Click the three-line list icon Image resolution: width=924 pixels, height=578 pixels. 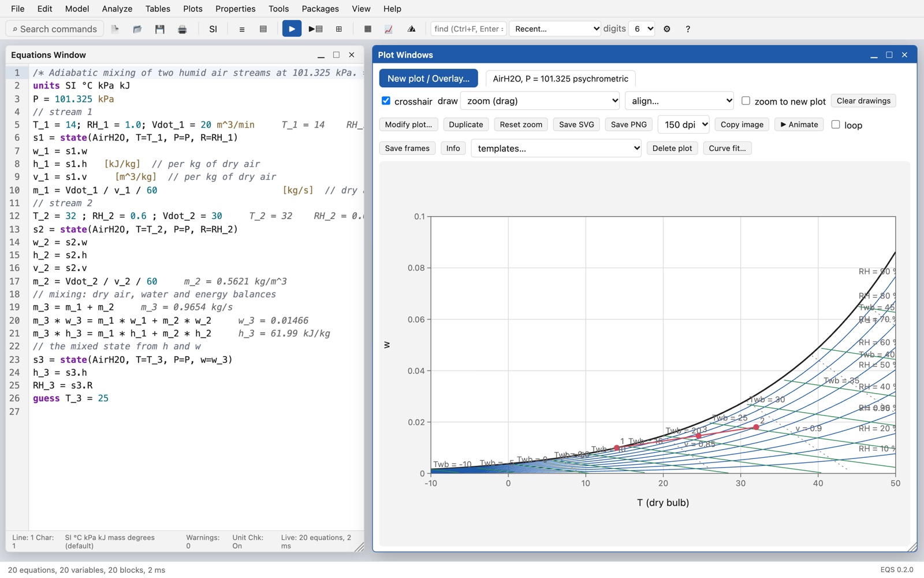click(242, 29)
